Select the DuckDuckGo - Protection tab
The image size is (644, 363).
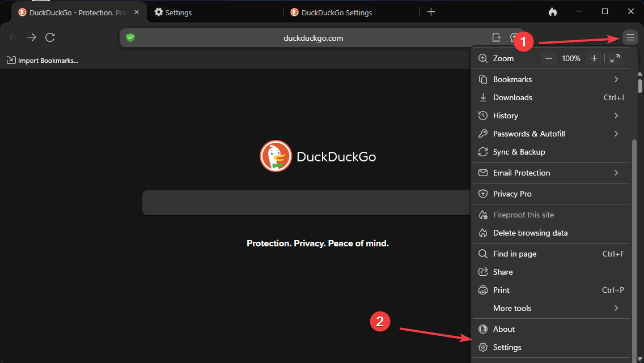coord(79,12)
